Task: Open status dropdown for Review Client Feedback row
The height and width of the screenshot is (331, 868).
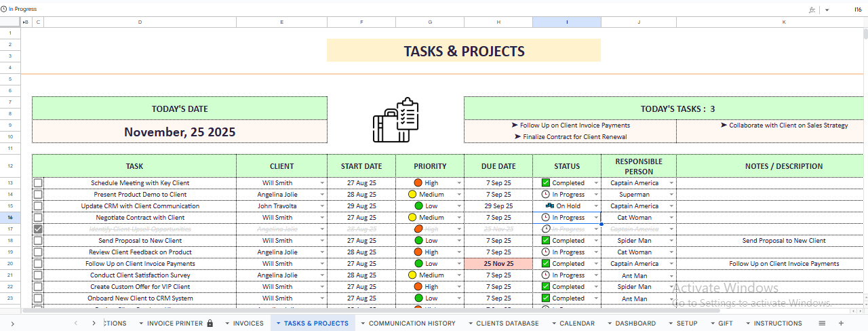Action: click(x=596, y=252)
